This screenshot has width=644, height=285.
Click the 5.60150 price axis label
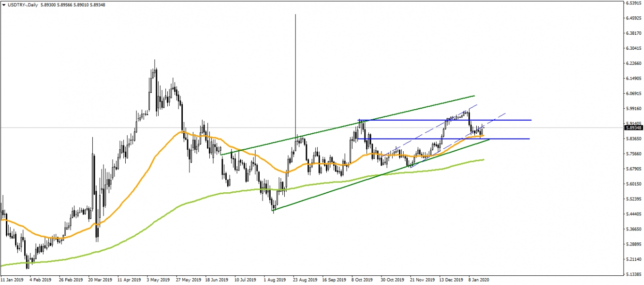tap(633, 184)
